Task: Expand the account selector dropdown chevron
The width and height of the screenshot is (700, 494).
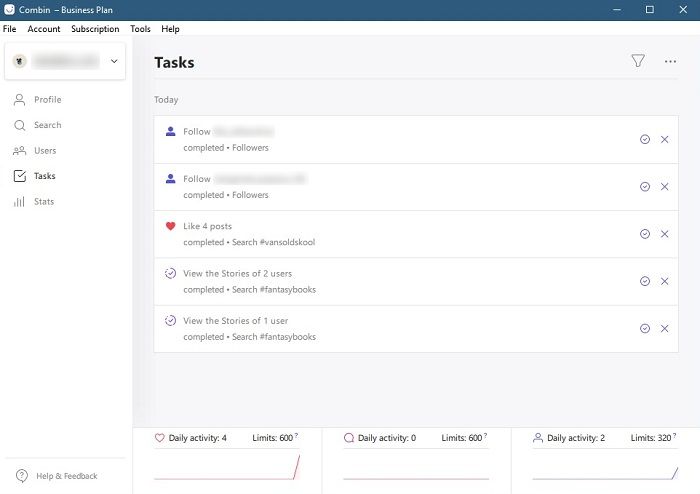Action: (114, 61)
